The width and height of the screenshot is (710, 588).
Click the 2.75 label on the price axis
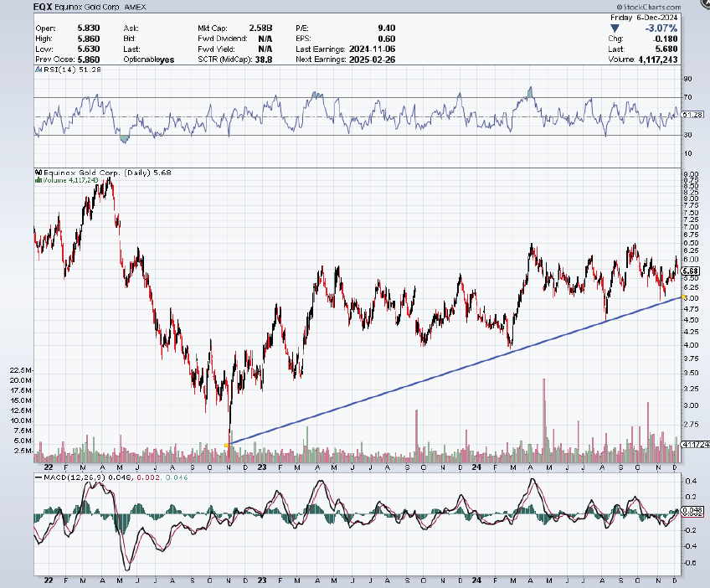[x=691, y=425]
